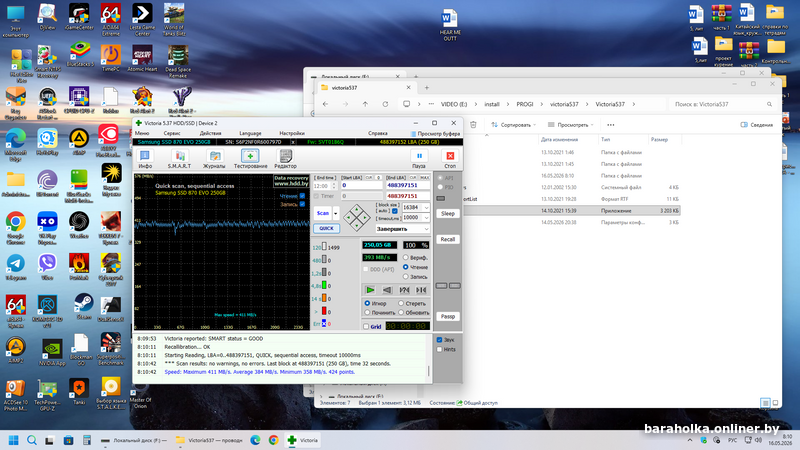The image size is (800, 450).
Task: Click the butterfly scan mode icon
Action: tap(421, 290)
